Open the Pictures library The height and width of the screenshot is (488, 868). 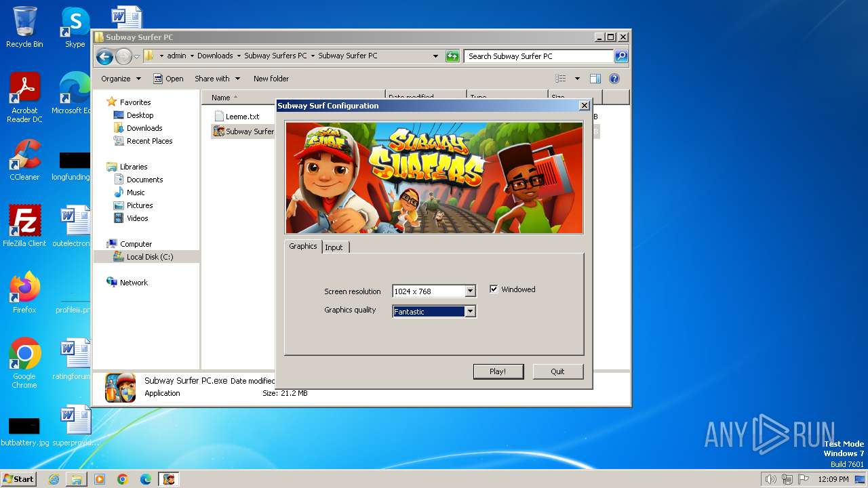pos(140,205)
